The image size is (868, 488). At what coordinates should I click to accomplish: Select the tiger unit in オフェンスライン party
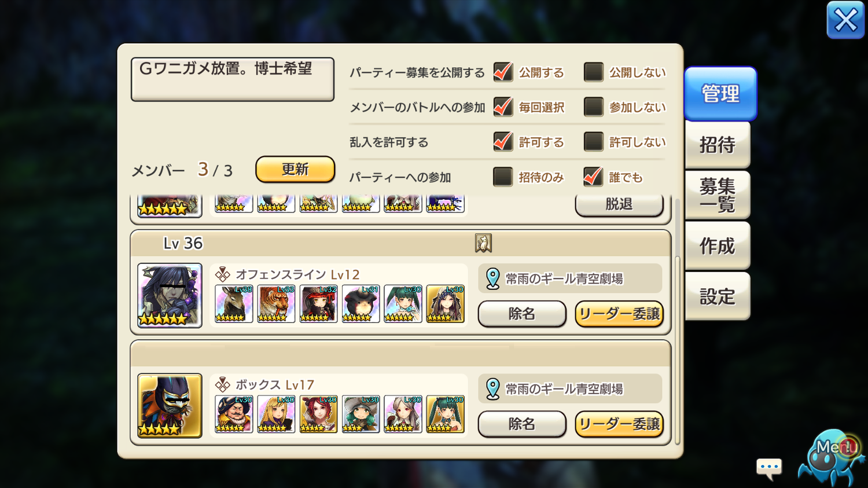(276, 303)
